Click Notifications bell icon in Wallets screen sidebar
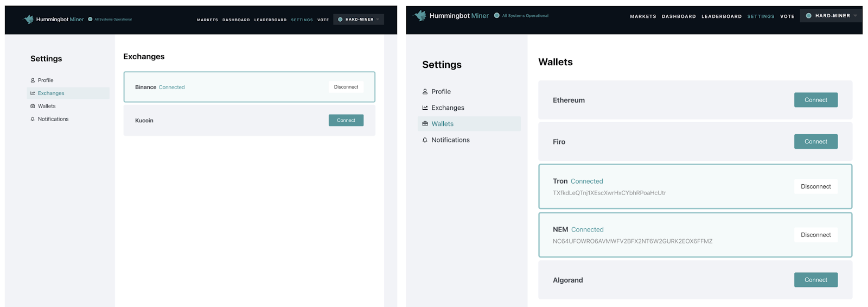The height and width of the screenshot is (307, 868). tap(425, 140)
